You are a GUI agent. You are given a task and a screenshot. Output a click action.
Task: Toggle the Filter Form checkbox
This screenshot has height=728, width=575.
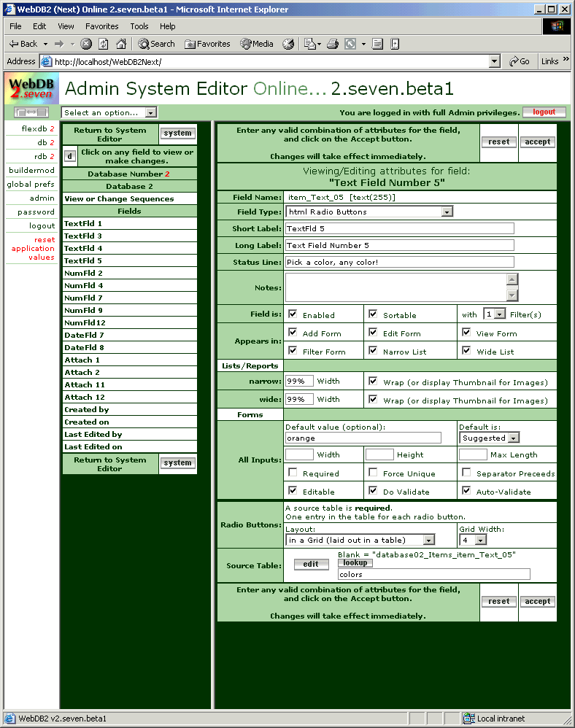293,350
